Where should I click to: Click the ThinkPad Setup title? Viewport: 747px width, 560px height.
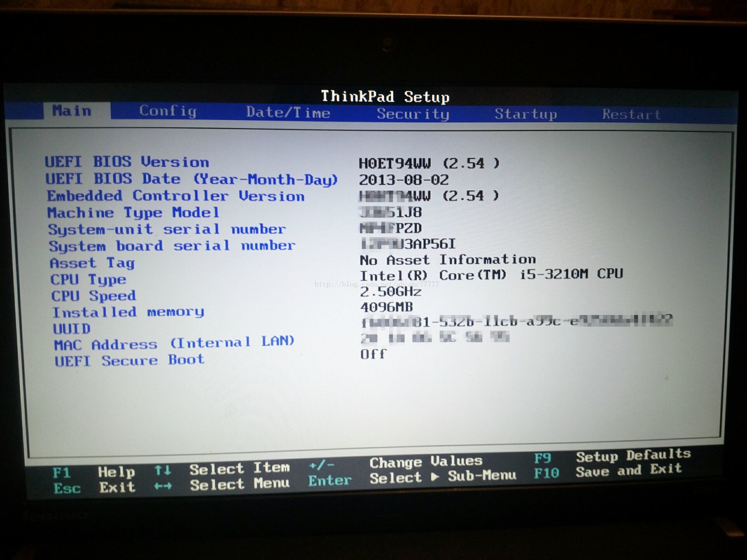[x=385, y=96]
